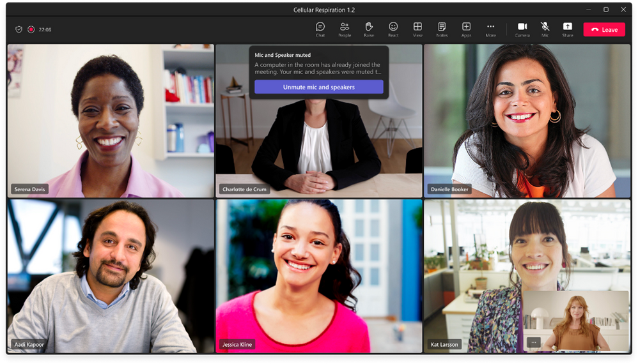Change the meeting View layout
Image resolution: width=638 pixels, height=364 pixels.
point(417,29)
